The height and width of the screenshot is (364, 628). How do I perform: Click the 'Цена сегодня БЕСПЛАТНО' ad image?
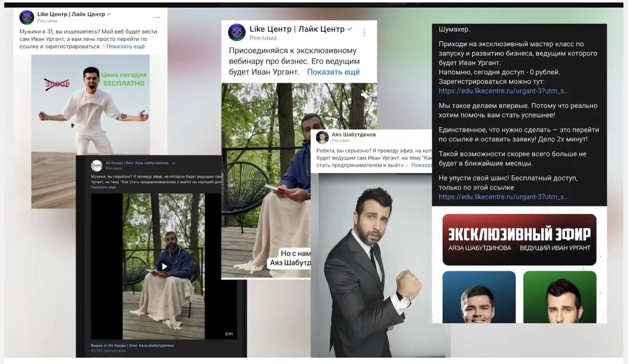[91, 131]
